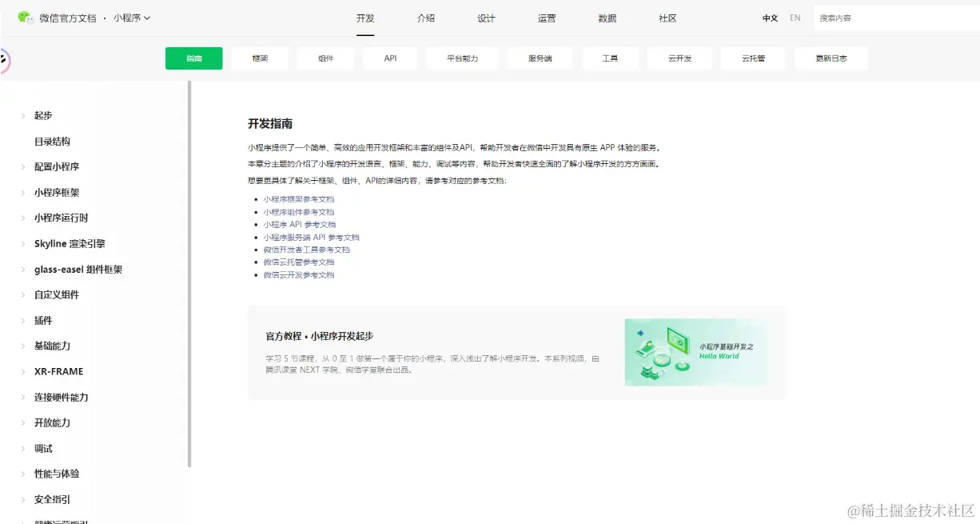Switch language to 中文
The height and width of the screenshot is (524, 980).
[x=770, y=18]
